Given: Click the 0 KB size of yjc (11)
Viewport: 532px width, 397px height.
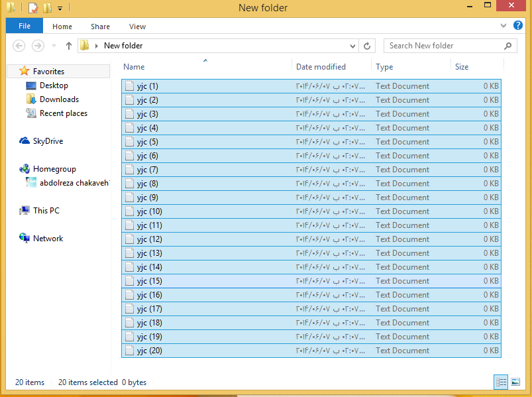Looking at the screenshot, I should [x=491, y=225].
